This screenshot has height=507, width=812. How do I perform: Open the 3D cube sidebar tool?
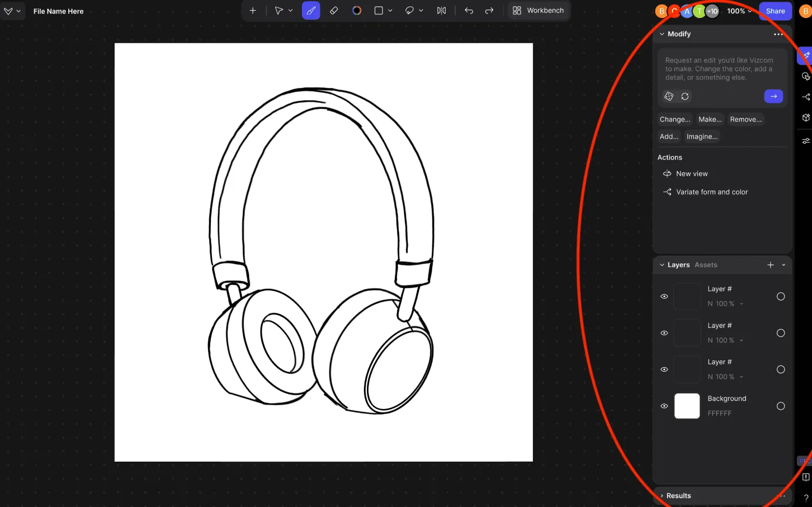(x=805, y=118)
